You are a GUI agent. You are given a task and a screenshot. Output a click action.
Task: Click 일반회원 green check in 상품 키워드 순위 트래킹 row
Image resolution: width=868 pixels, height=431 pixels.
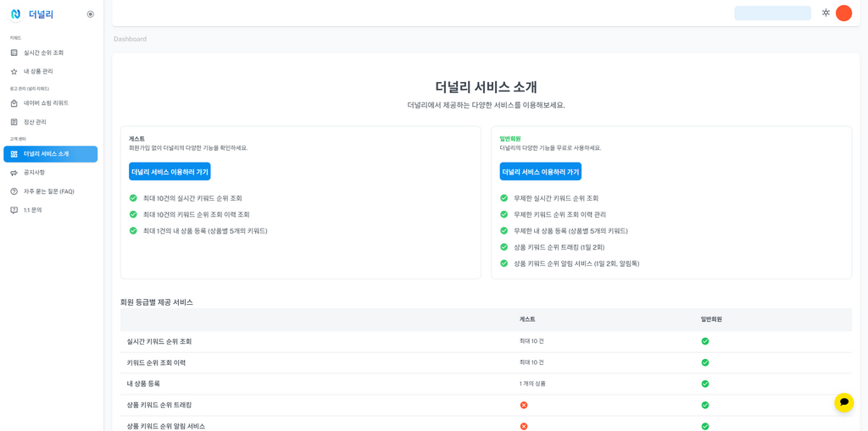(705, 405)
